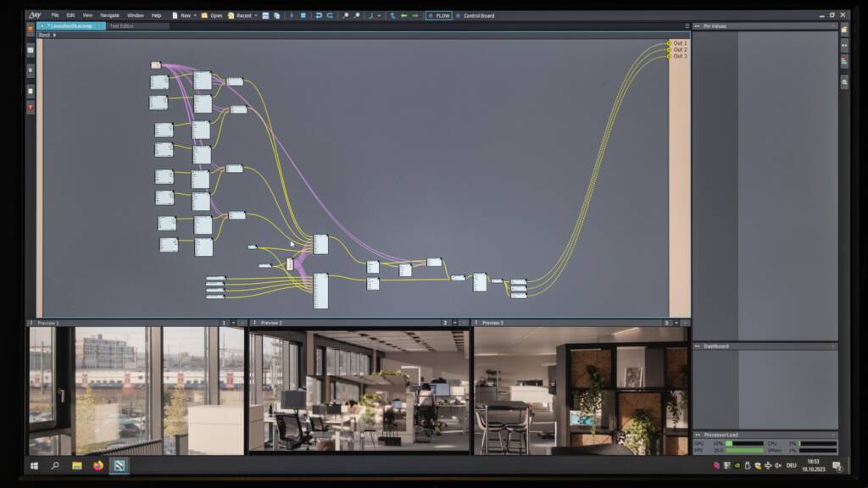Screen dimensions: 868x488
Task: Switch to the Text Editor tab
Action: tap(121, 26)
